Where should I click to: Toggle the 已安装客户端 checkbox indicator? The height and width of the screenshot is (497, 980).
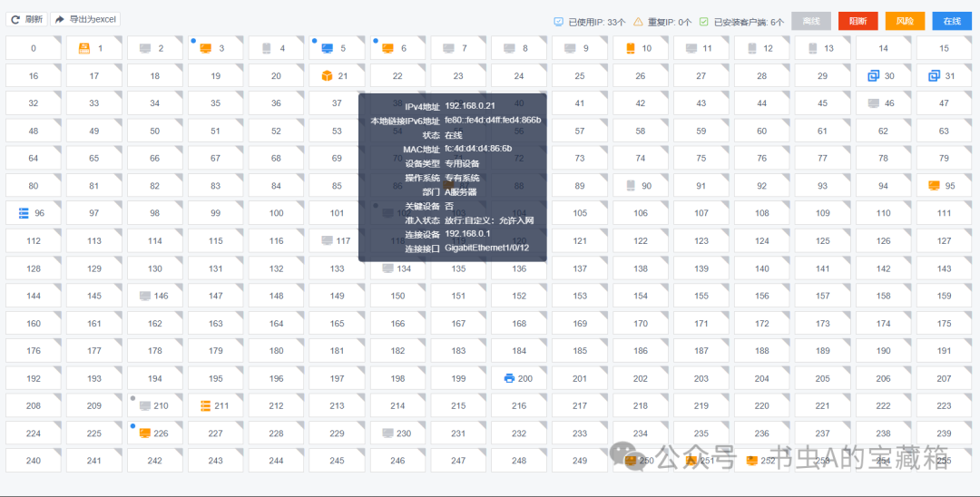(x=704, y=22)
